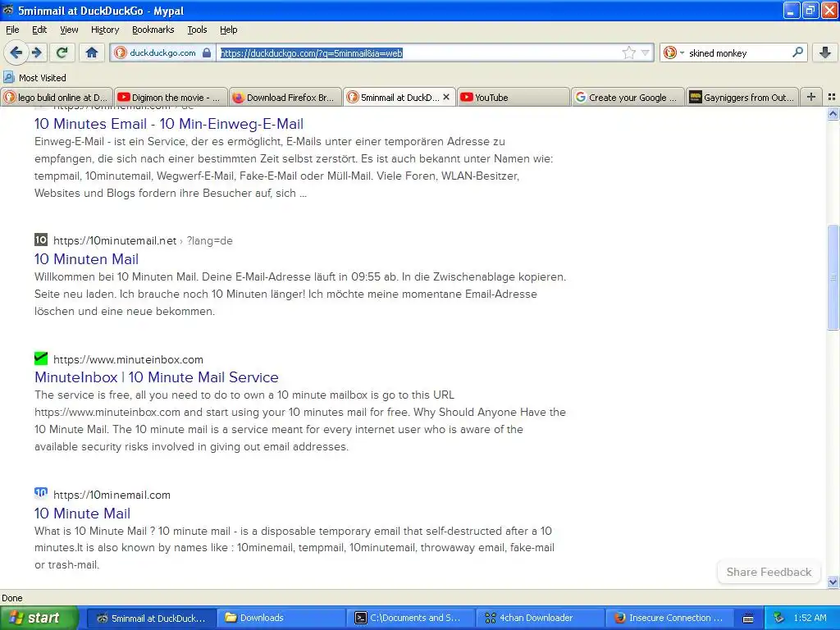Bookmark this page with the star icon
This screenshot has width=840, height=630.
[x=629, y=52]
